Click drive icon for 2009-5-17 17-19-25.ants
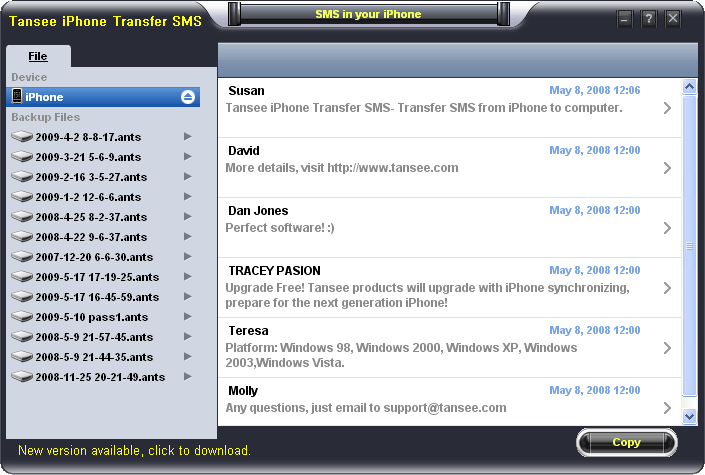 click(22, 277)
